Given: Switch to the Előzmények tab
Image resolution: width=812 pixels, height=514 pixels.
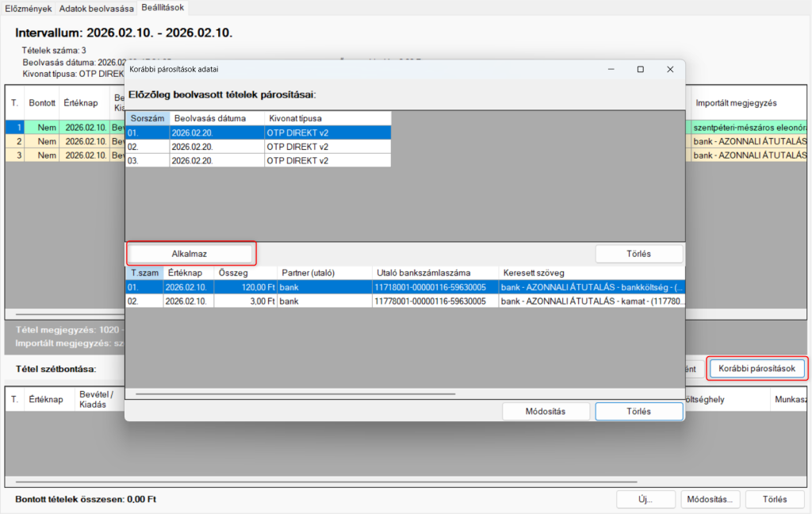Looking at the screenshot, I should tap(28, 8).
